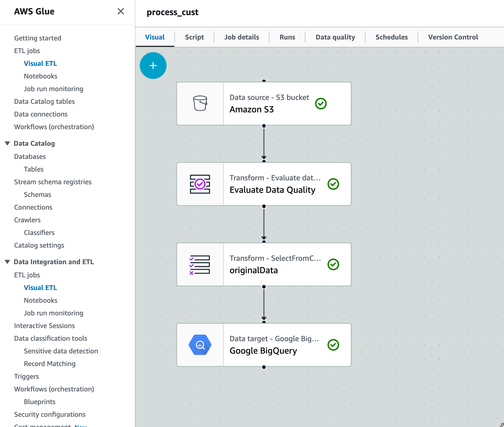Select the originalData SelectFromCollection icon
The width and height of the screenshot is (504, 427).
[x=200, y=265]
